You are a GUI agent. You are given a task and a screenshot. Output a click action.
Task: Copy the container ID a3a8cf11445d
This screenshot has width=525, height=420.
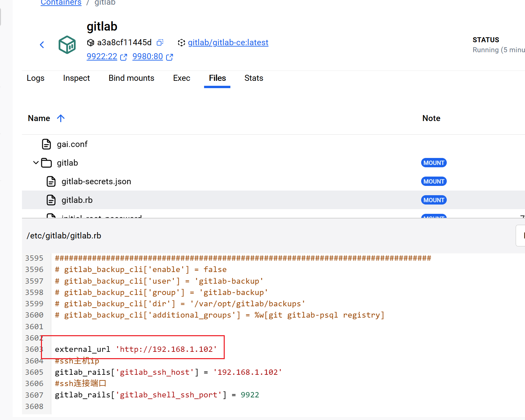160,43
